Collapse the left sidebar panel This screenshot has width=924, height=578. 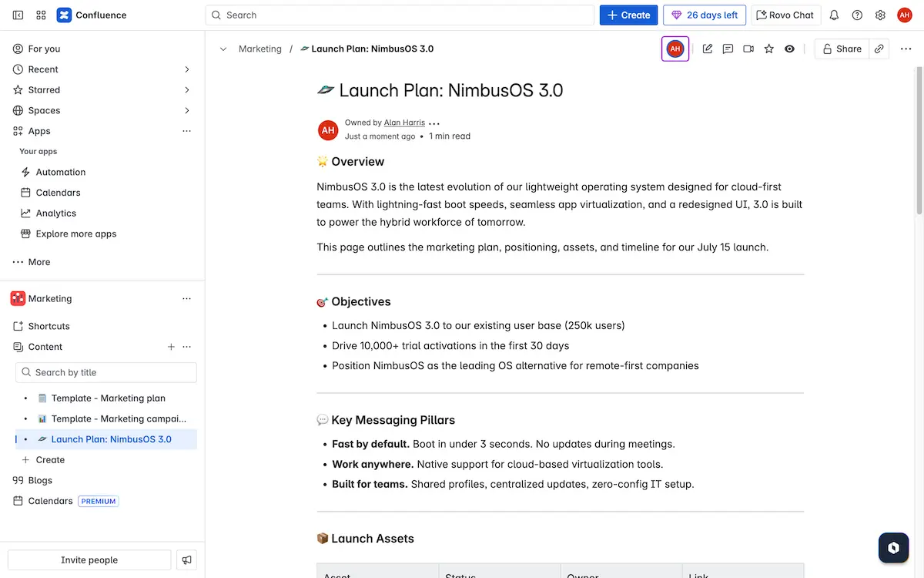[x=18, y=15]
